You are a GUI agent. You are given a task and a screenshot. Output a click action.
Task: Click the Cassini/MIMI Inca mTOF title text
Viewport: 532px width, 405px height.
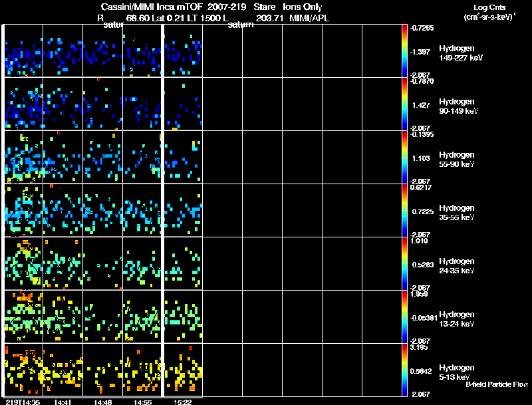point(152,7)
